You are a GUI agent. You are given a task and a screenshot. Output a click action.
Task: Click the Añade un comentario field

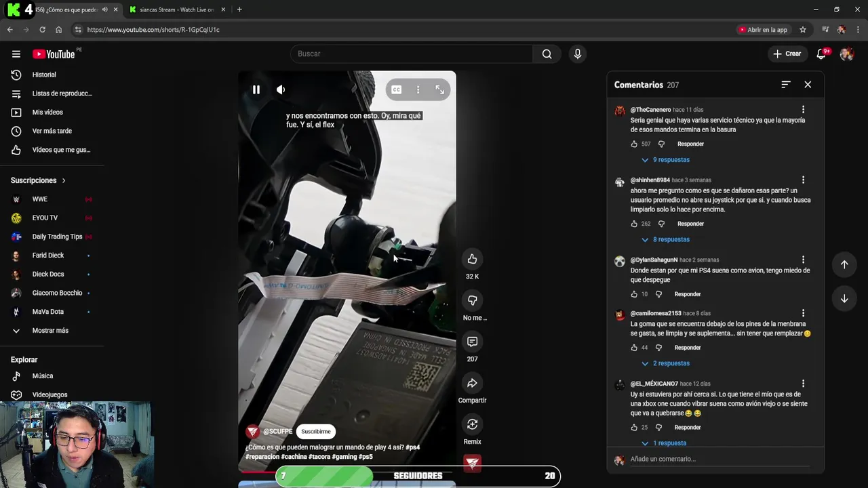click(x=720, y=460)
